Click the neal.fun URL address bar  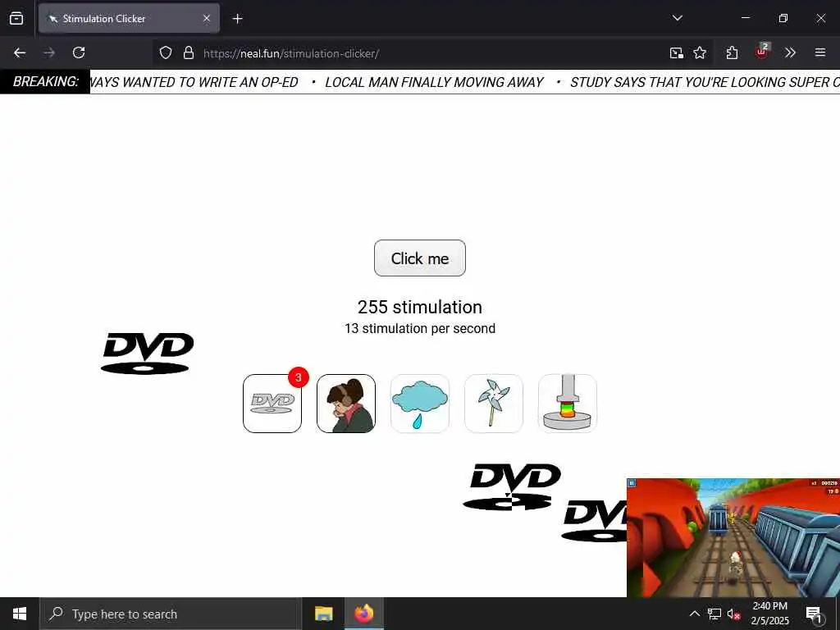291,53
